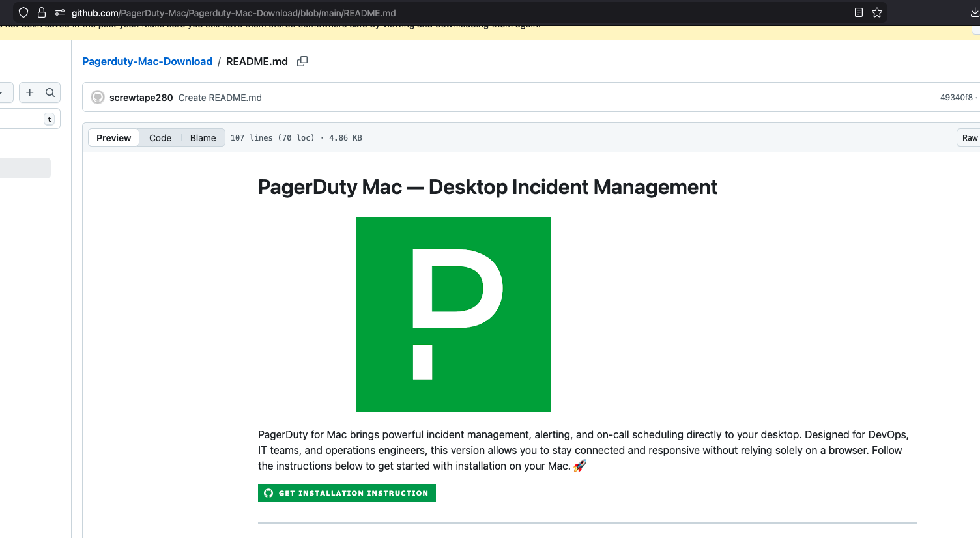
Task: Open the site permissions icon in address bar
Action: (x=60, y=12)
